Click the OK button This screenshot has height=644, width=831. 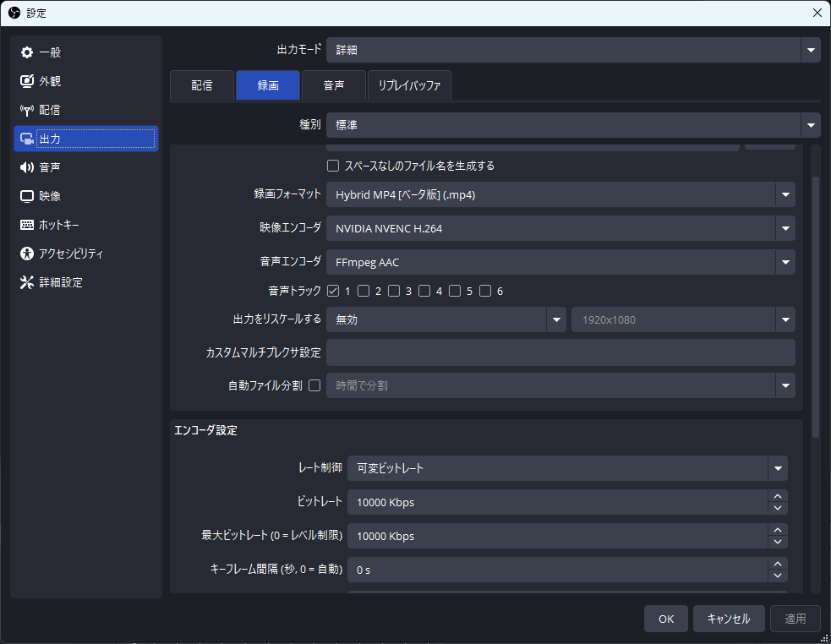[666, 619]
